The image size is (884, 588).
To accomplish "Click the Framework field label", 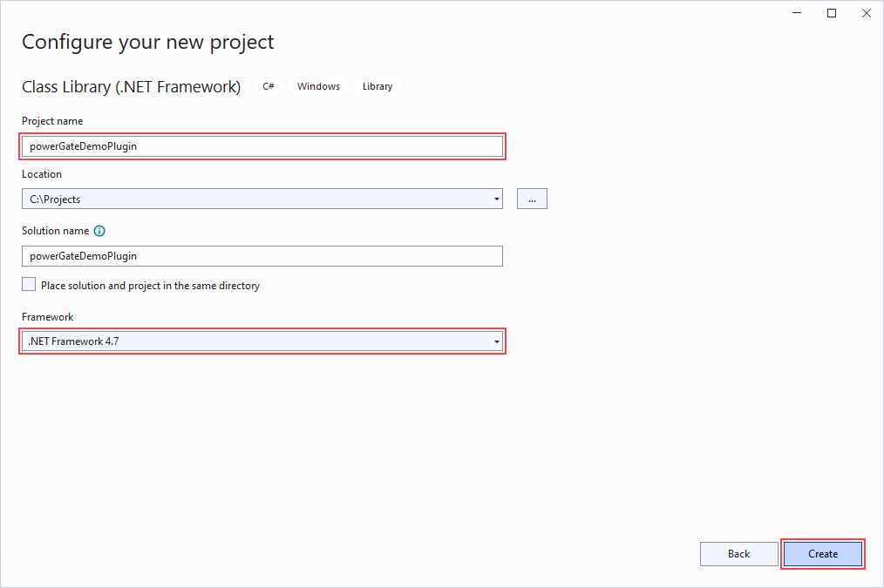I will (x=47, y=317).
